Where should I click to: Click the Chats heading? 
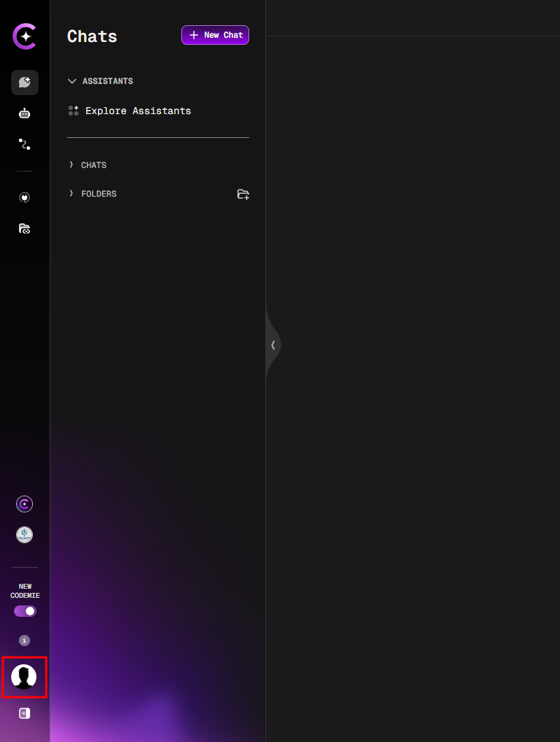[x=92, y=36]
